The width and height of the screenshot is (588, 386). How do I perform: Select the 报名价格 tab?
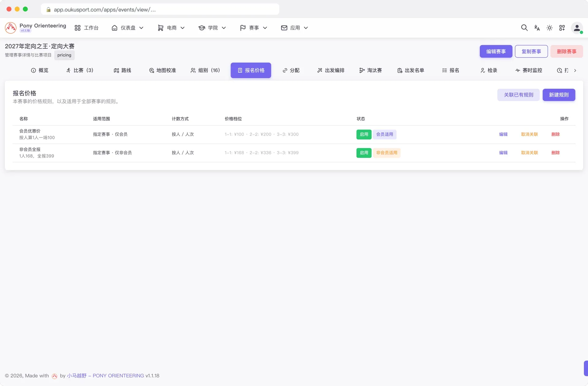click(251, 71)
